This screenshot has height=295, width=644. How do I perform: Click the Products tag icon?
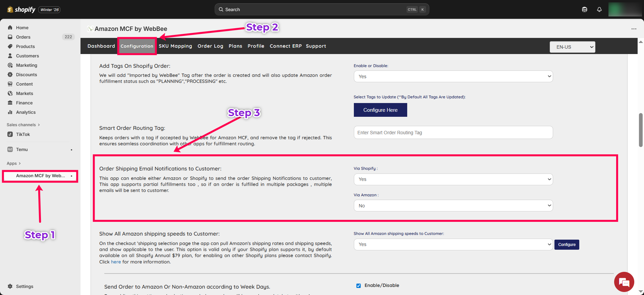coord(10,46)
